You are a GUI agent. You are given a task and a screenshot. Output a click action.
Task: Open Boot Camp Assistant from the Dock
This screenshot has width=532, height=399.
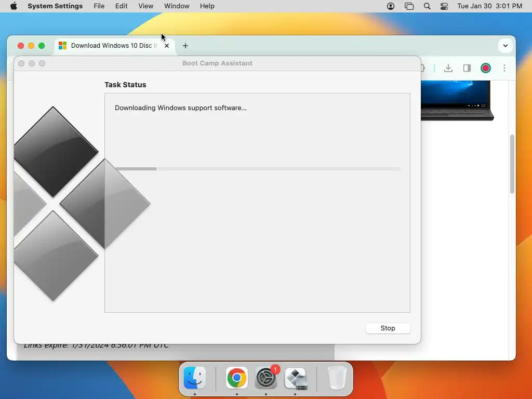coord(296,378)
